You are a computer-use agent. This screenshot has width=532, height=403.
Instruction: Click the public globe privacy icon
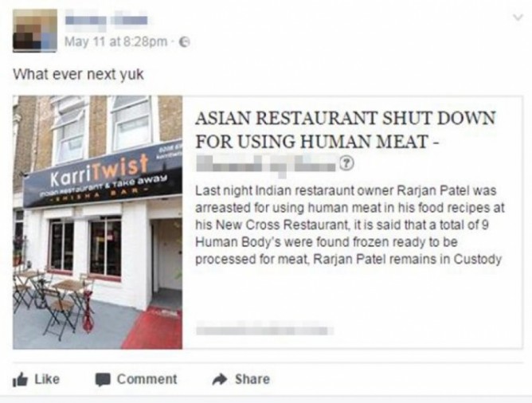coord(184,42)
